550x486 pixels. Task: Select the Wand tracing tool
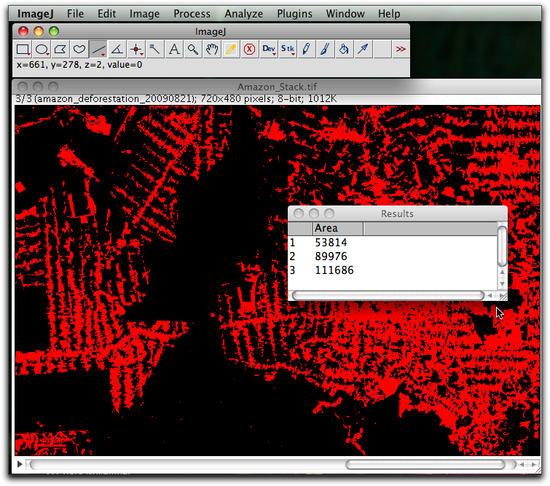(x=155, y=49)
